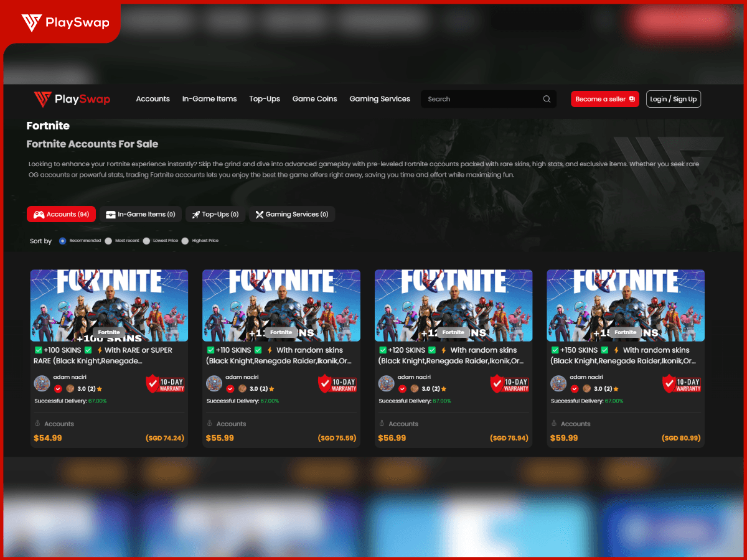Open the +100 SKINS listing thumbnail

(109, 306)
